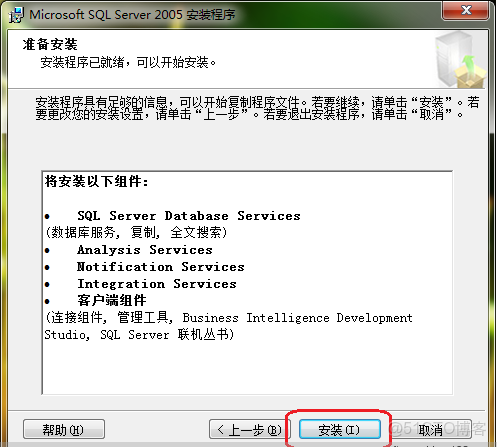
Task: Click the installer icon in the title bar
Action: click(16, 15)
